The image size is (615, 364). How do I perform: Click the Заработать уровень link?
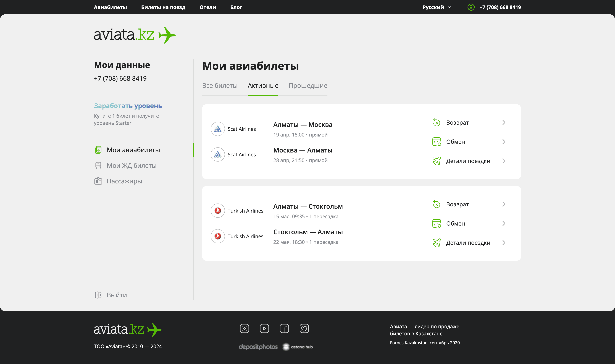pos(128,106)
